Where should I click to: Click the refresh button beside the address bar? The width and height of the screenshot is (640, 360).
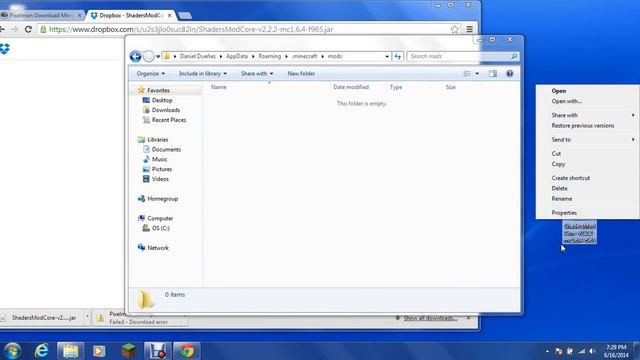[x=398, y=56]
